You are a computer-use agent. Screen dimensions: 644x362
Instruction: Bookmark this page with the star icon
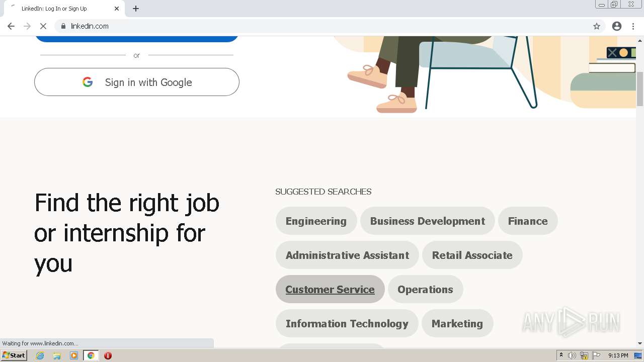click(597, 26)
